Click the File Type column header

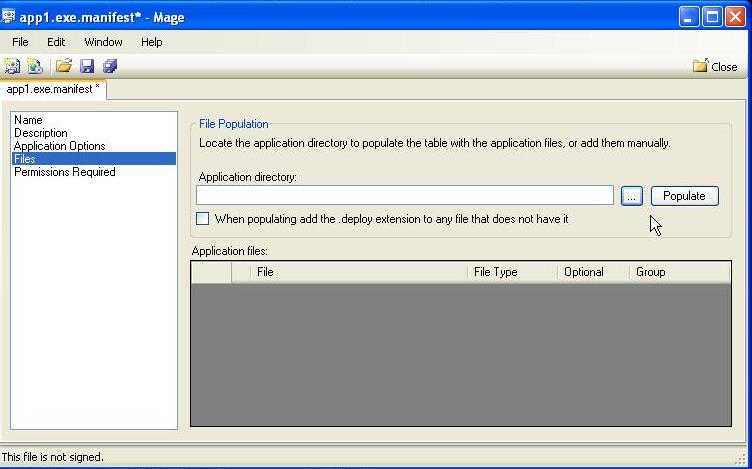point(512,272)
